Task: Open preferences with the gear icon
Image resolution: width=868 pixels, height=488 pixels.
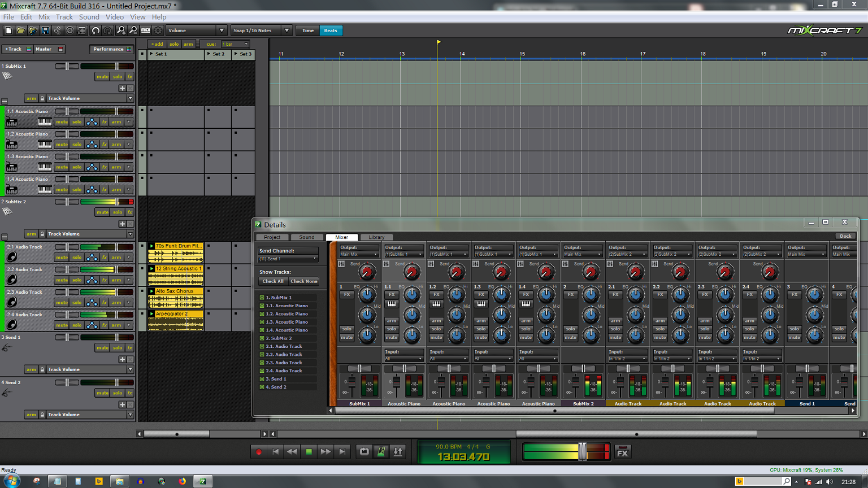Action: (x=158, y=30)
